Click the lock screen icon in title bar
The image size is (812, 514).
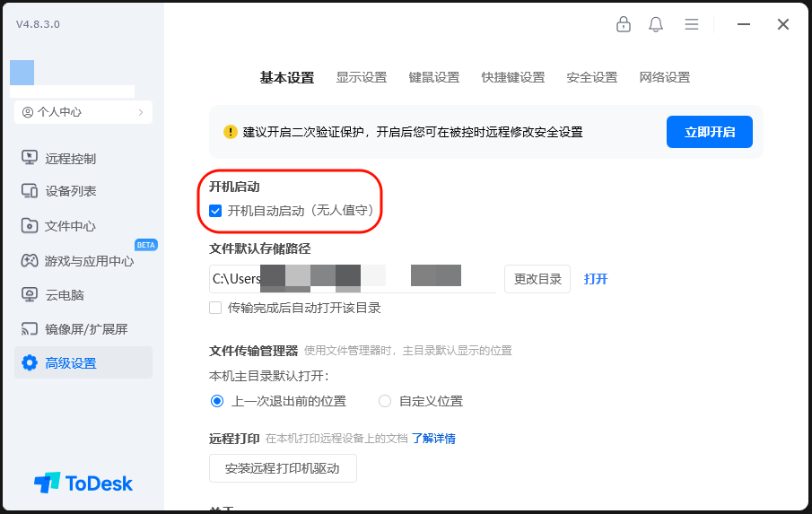pyautogui.click(x=623, y=24)
